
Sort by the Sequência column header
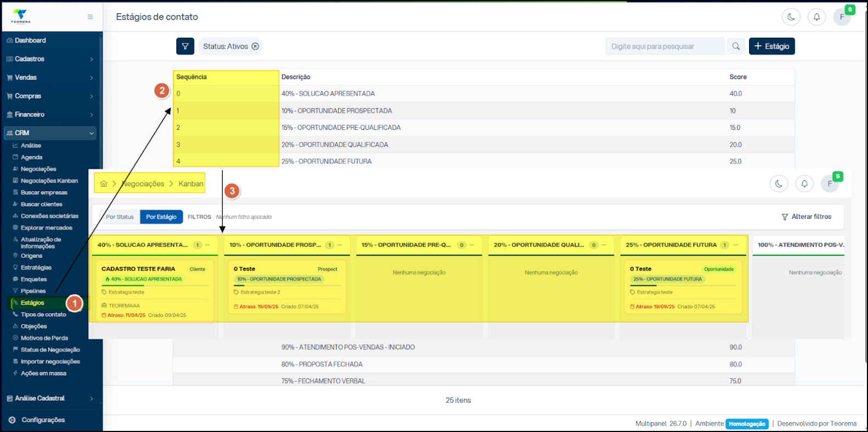pos(191,77)
